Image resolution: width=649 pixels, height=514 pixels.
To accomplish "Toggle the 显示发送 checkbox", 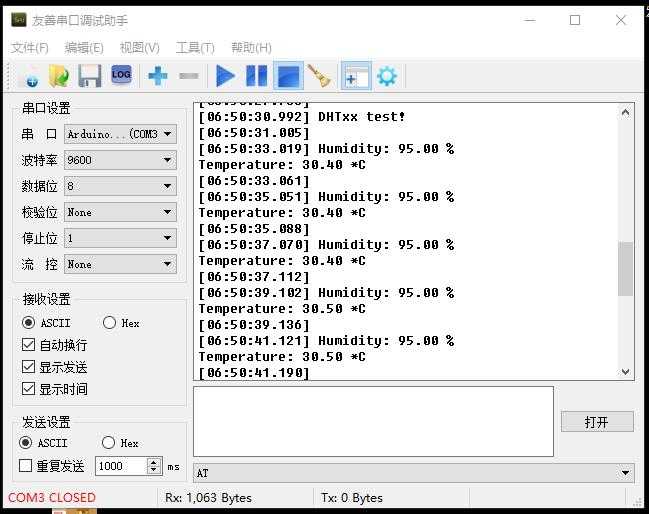I will tap(28, 367).
